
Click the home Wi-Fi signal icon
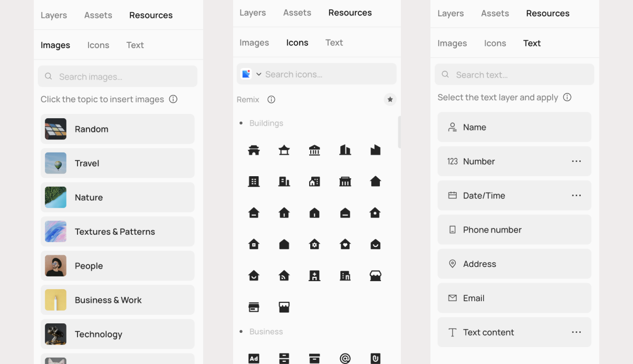pos(284,275)
